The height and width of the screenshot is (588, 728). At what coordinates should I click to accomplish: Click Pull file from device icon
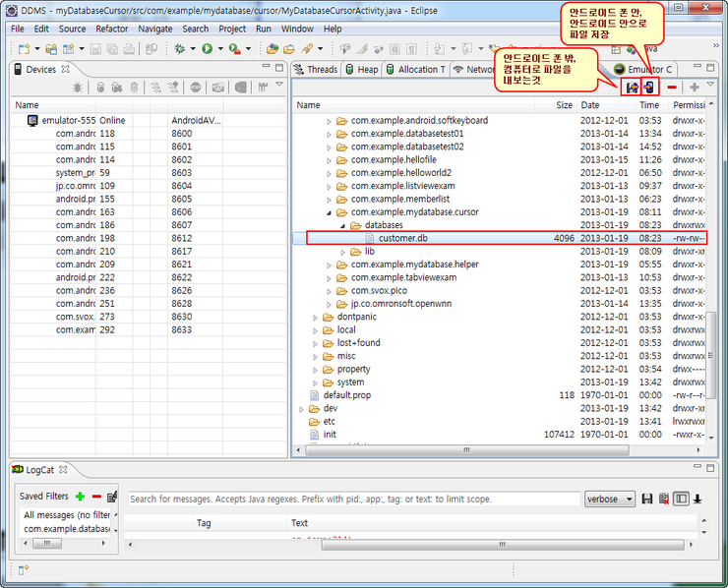click(632, 87)
